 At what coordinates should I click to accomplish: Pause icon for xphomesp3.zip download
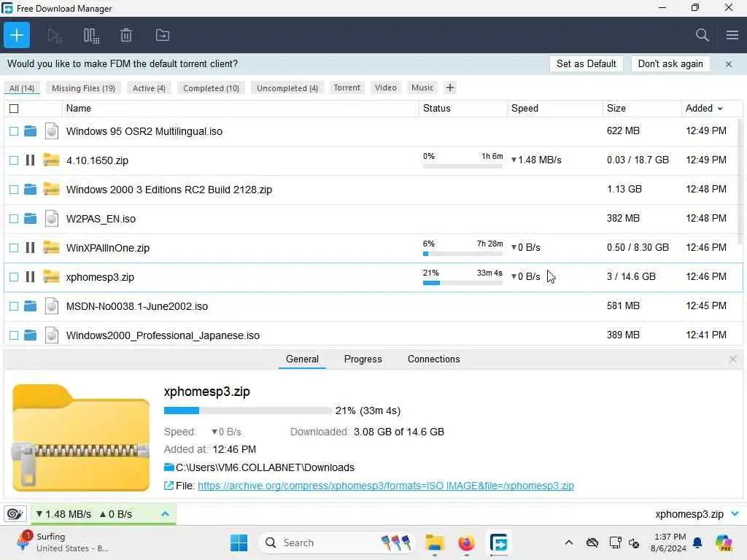click(x=30, y=277)
